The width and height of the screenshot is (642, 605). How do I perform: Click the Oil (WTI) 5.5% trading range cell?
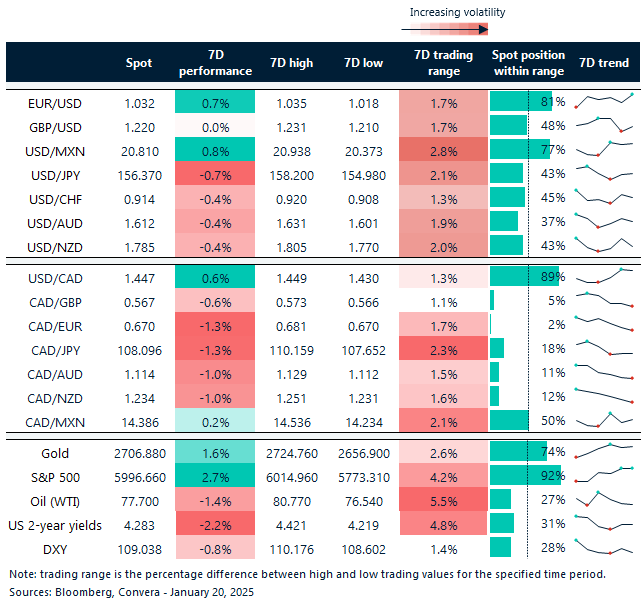(437, 498)
